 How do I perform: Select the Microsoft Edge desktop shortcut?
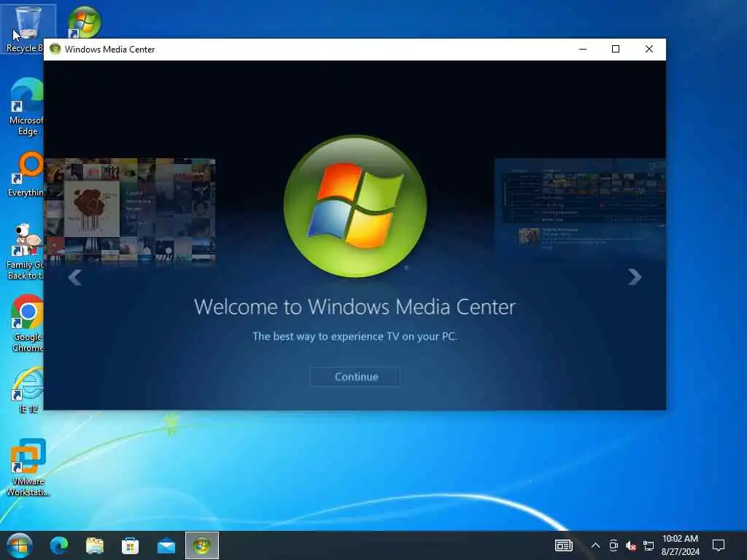(27, 108)
